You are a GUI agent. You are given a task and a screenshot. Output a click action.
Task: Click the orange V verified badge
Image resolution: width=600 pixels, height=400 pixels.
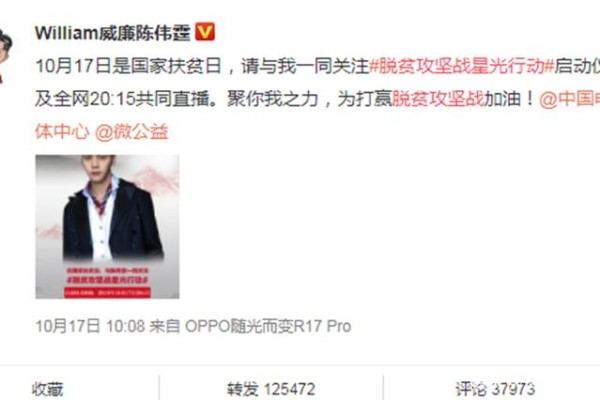pos(205,32)
